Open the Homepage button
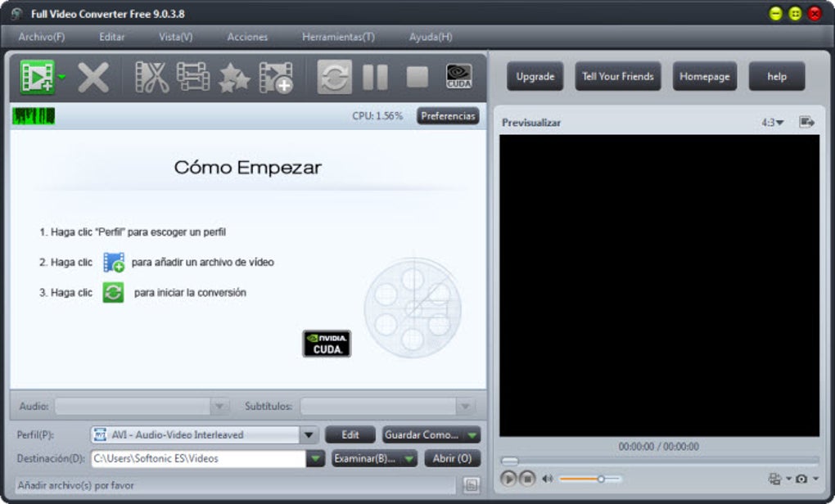Image resolution: width=835 pixels, height=504 pixels. (x=705, y=76)
